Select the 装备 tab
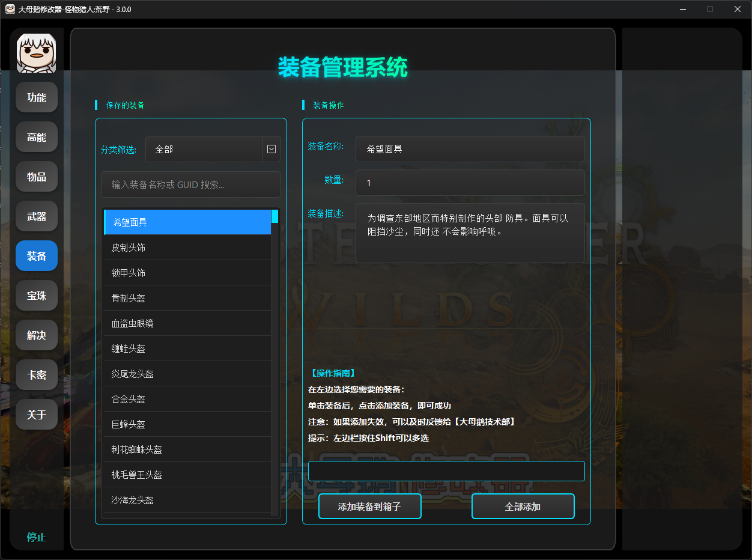The height and width of the screenshot is (560, 752). coord(37,256)
